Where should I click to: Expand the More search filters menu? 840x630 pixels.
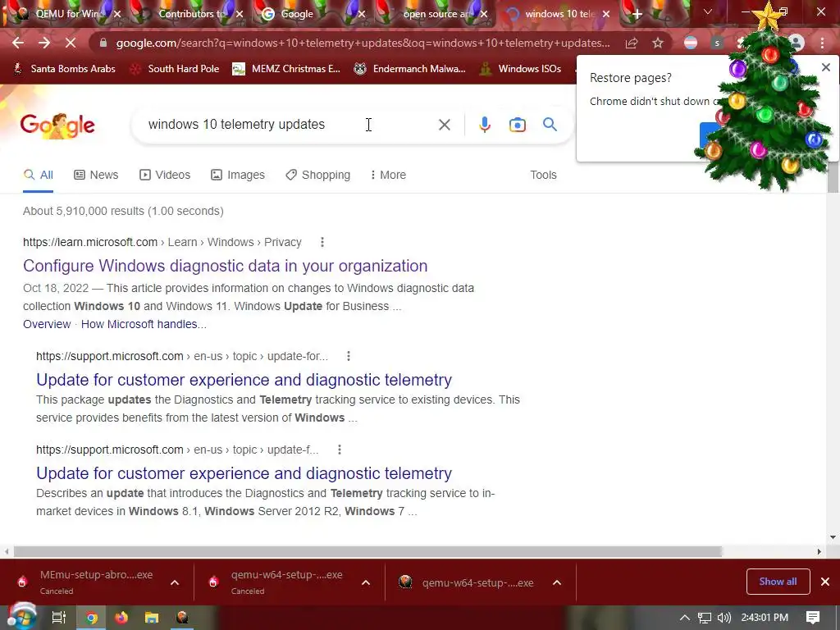[x=388, y=175]
